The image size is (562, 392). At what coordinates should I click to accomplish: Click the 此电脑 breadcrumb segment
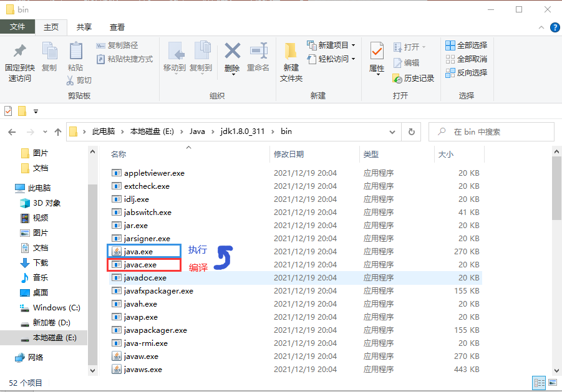click(x=103, y=131)
